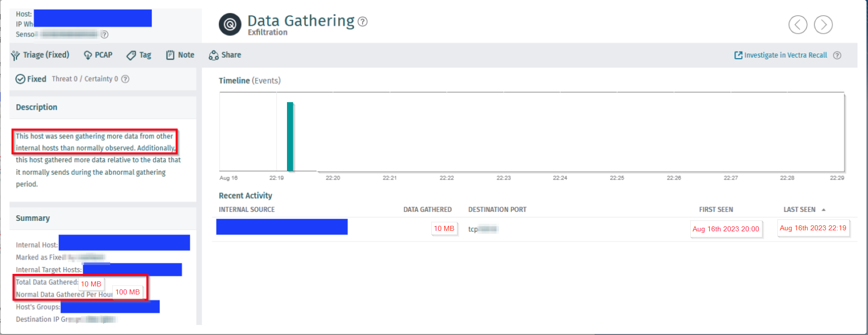868x335 pixels.
Task: Click the 22:20 timeline axis label
Action: (x=333, y=178)
